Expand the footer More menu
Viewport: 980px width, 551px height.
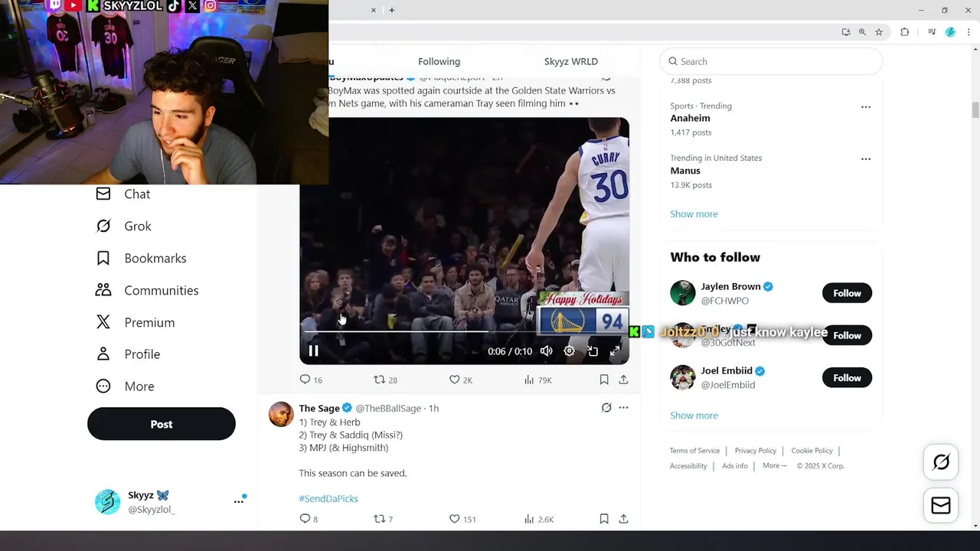point(774,465)
